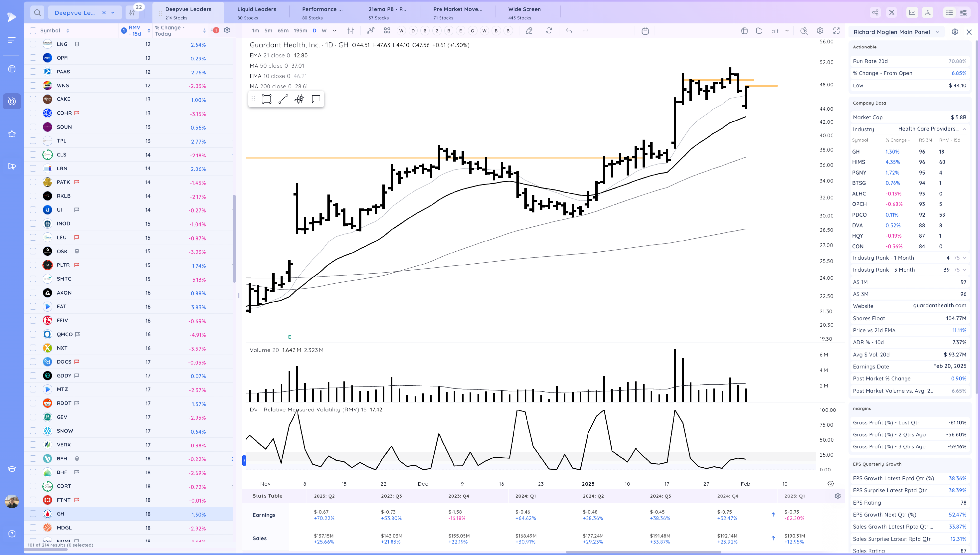The height and width of the screenshot is (555, 980).
Task: Switch to the Liquid Leaders tab
Action: point(257,12)
